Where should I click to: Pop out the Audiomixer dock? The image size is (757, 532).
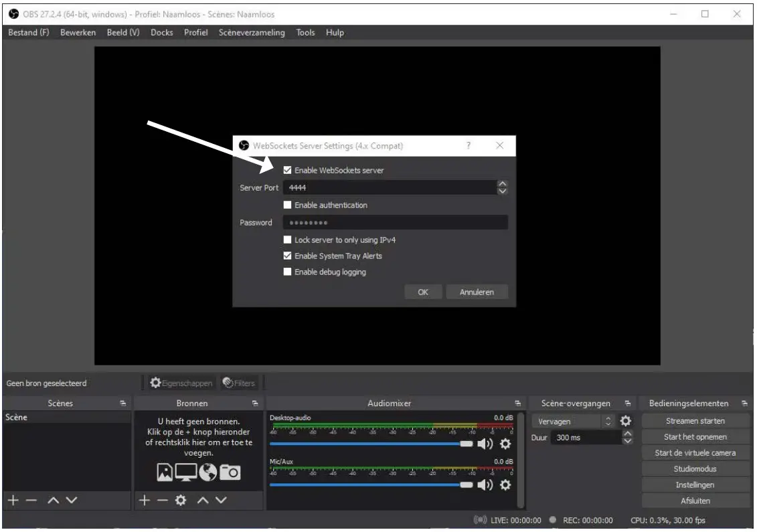517,403
